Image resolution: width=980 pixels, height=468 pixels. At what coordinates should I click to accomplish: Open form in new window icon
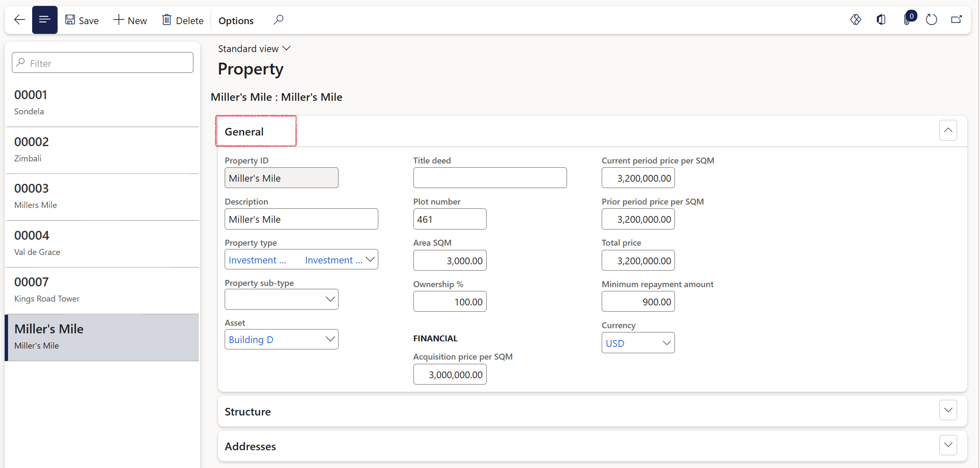(x=956, y=20)
